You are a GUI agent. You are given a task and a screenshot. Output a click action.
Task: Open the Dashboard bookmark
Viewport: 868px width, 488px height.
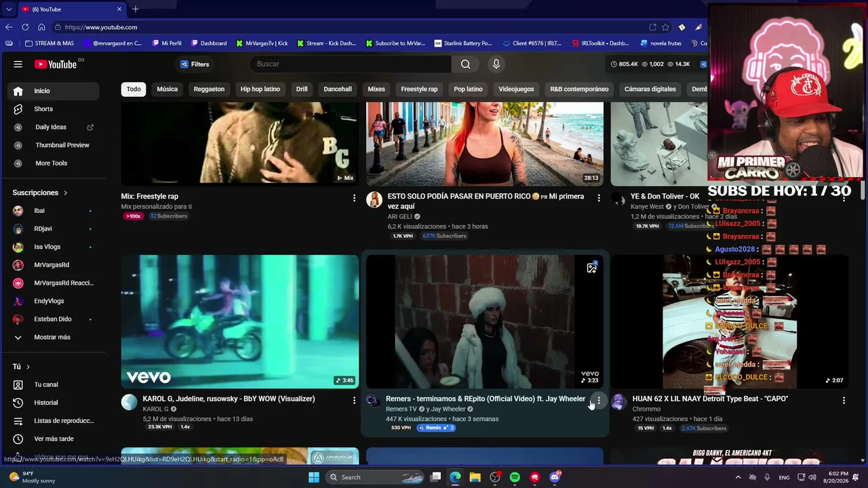tap(209, 43)
